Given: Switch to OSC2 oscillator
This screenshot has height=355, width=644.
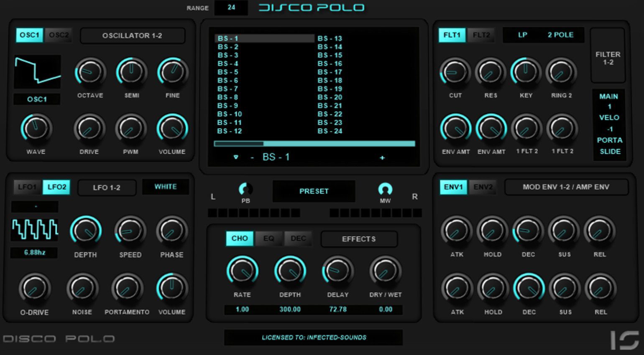Looking at the screenshot, I should (59, 35).
